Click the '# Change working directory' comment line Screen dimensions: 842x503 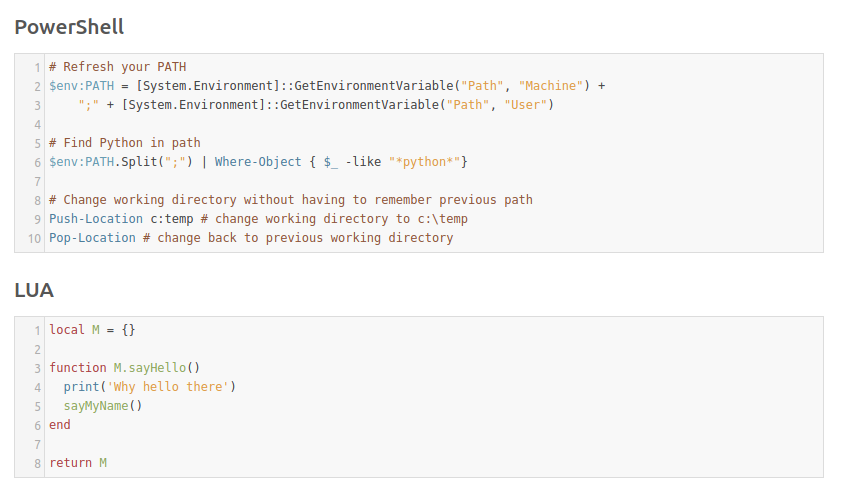coord(291,200)
